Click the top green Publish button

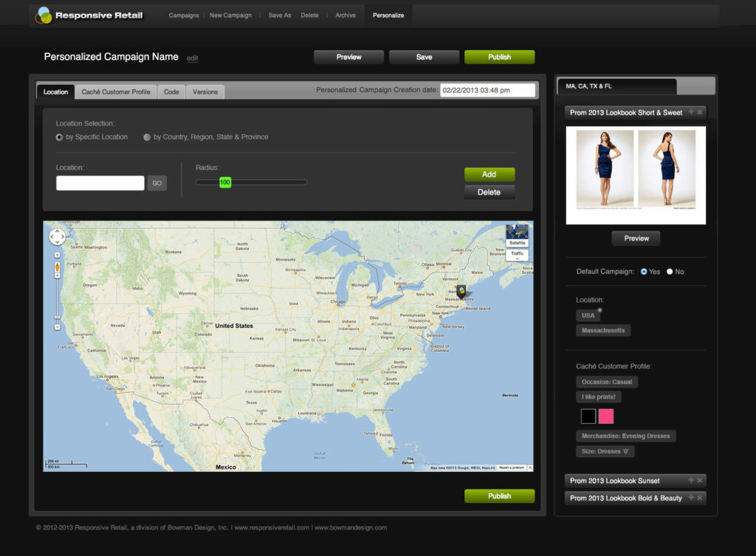[500, 57]
